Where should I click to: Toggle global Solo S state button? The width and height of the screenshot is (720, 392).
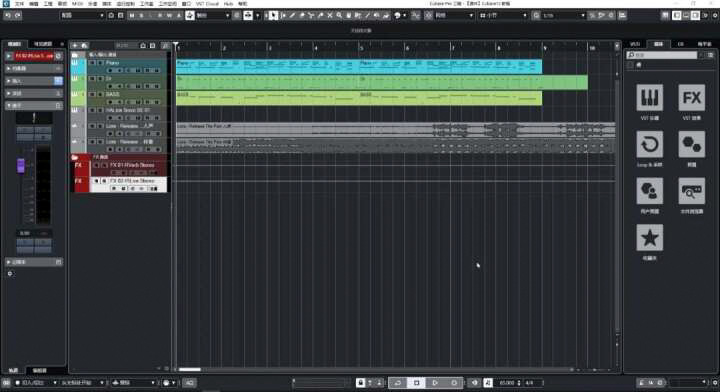141,15
